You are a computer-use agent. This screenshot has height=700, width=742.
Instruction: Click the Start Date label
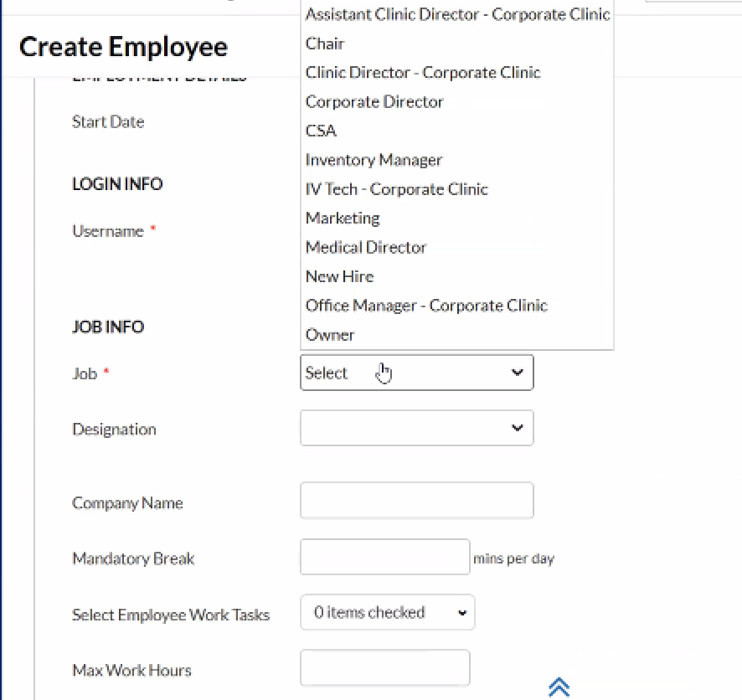pos(108,122)
